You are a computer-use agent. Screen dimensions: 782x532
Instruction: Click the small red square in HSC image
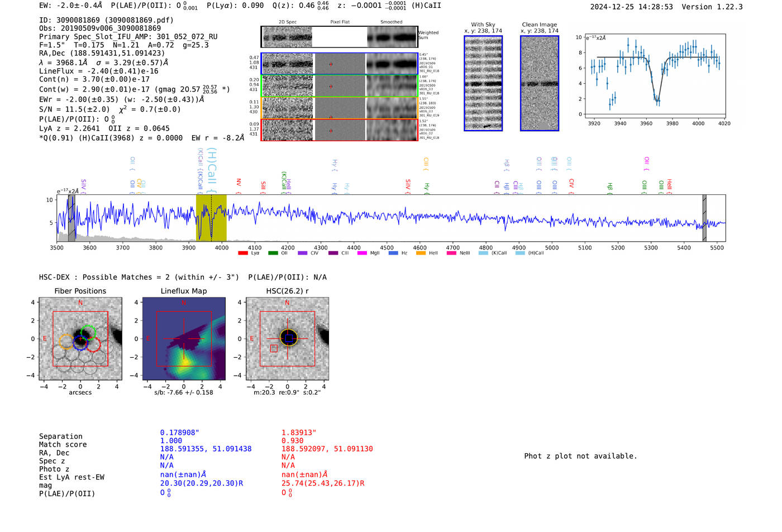[274, 348]
